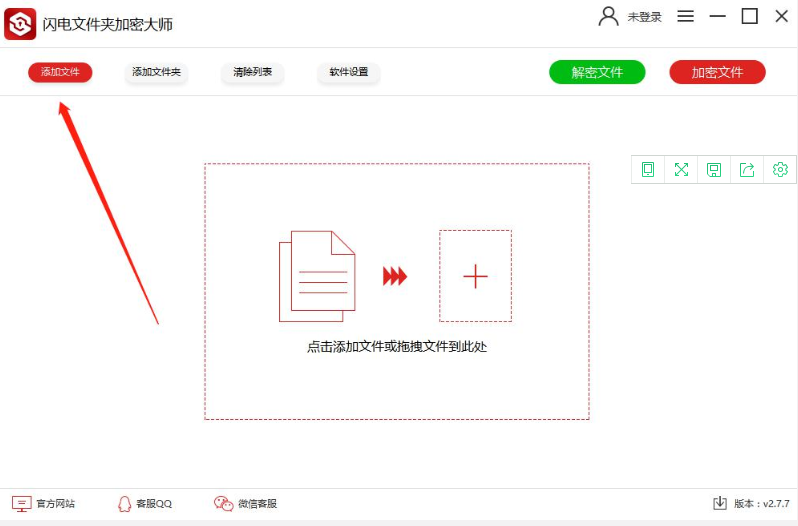Image resolution: width=798 pixels, height=526 pixels.
Task: Click the app logo icon
Action: pyautogui.click(x=20, y=23)
